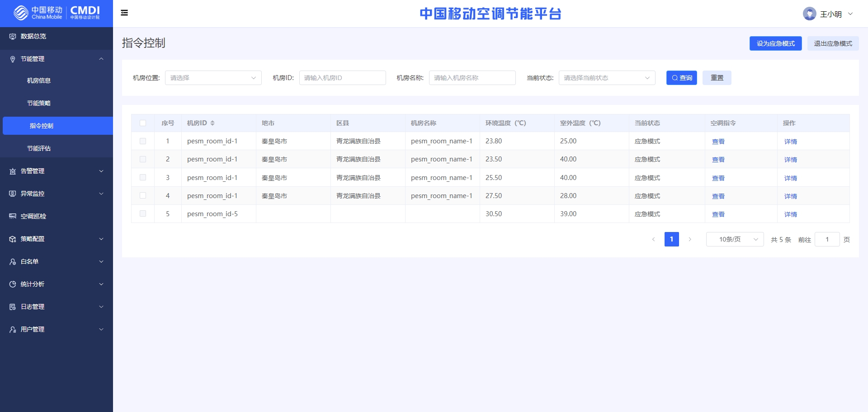Click the 重置 reset button
868x412 pixels.
click(717, 78)
